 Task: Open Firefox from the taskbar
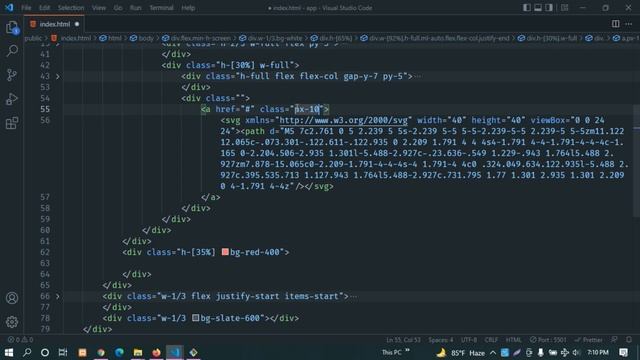(156, 352)
